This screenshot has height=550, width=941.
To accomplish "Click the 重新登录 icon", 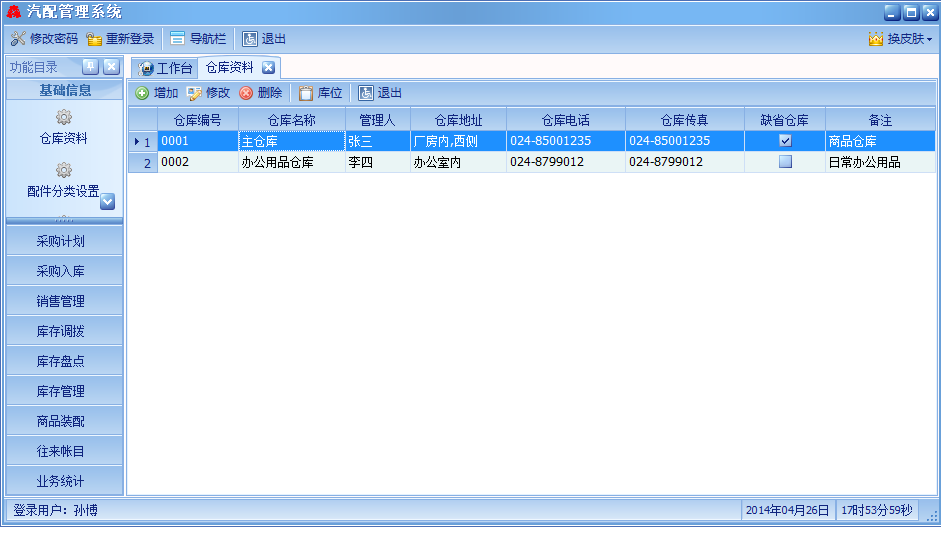I will coord(95,39).
